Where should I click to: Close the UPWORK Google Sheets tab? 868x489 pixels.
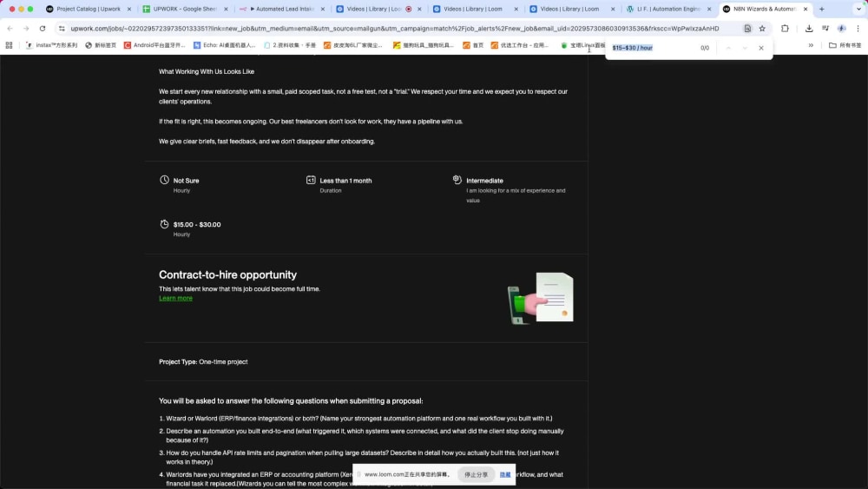point(226,9)
